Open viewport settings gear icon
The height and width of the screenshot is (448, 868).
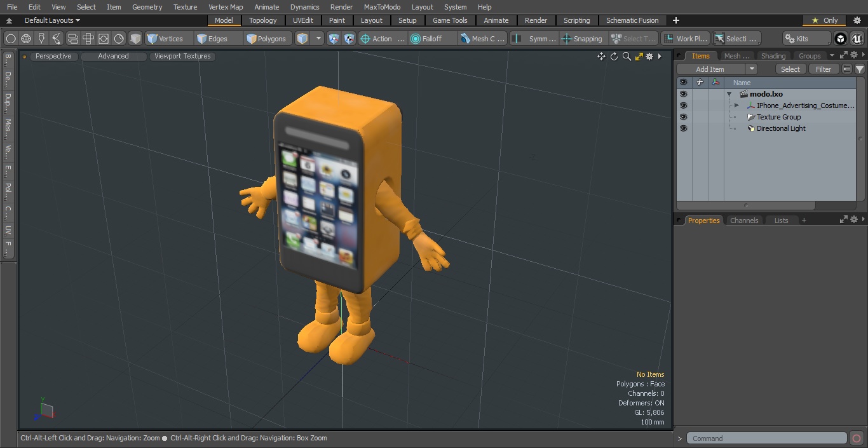[649, 57]
